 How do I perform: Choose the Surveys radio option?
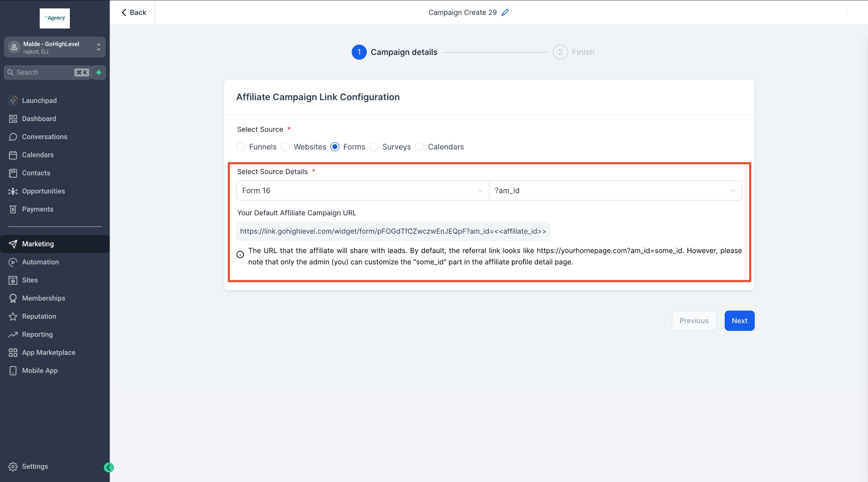click(374, 147)
